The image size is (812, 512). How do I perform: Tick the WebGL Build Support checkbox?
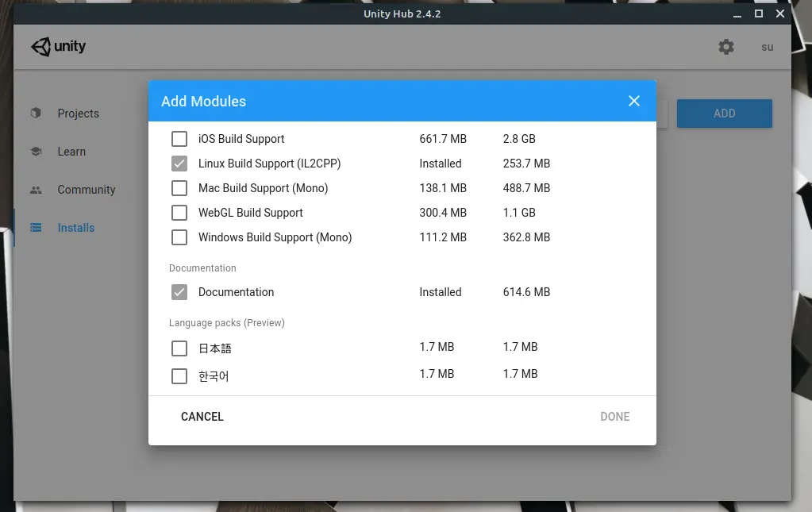point(179,213)
